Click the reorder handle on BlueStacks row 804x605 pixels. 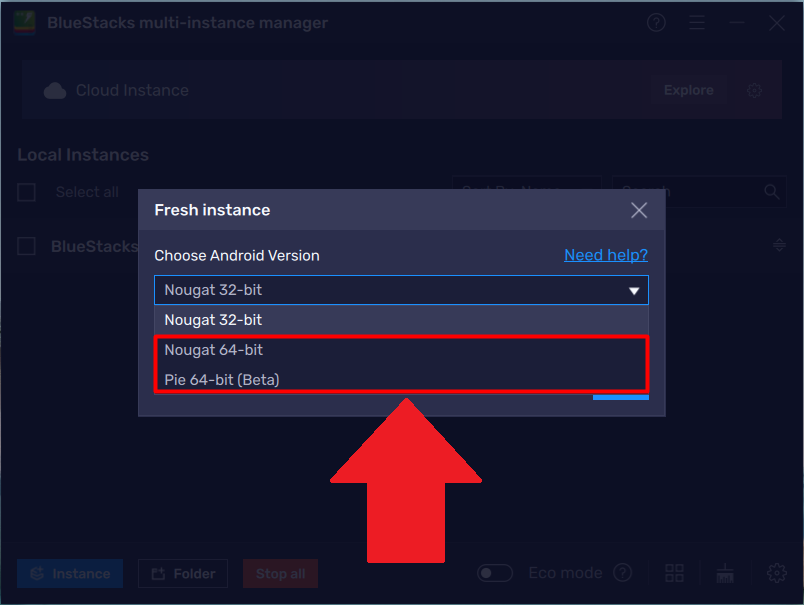[x=779, y=245]
